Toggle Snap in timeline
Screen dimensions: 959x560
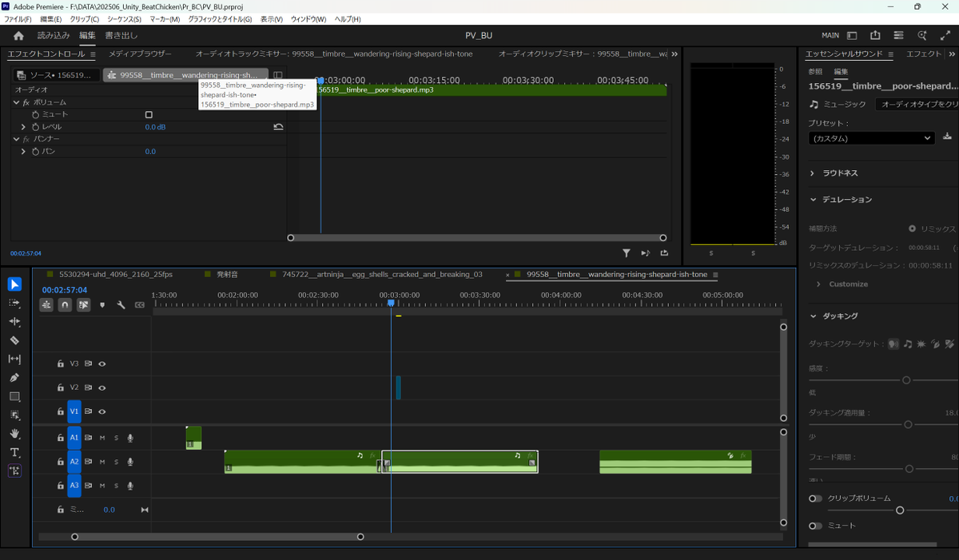(x=66, y=304)
